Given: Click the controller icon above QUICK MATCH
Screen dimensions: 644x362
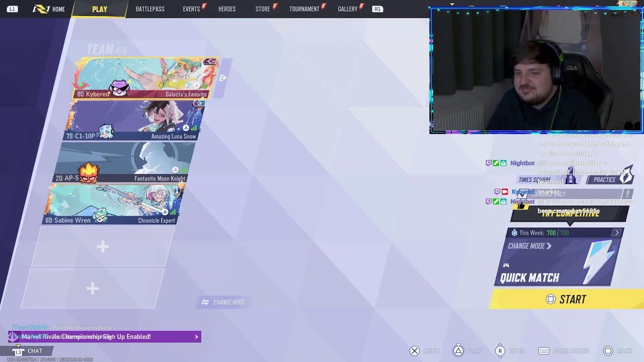Looking at the screenshot, I should (506, 265).
